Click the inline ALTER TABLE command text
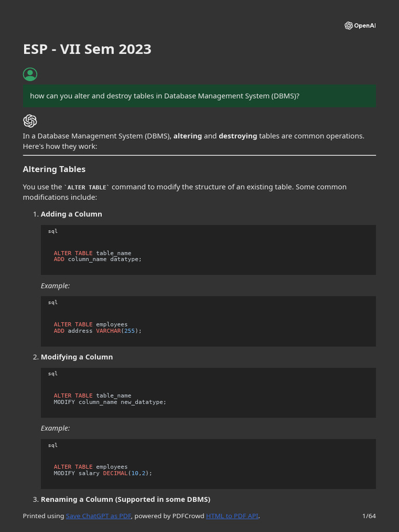The image size is (399, 532). [87, 187]
